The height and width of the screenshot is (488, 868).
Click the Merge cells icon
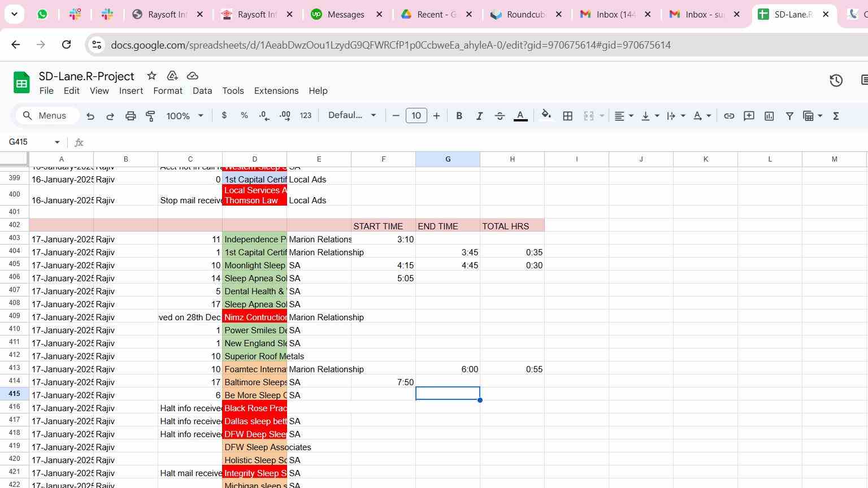589,116
